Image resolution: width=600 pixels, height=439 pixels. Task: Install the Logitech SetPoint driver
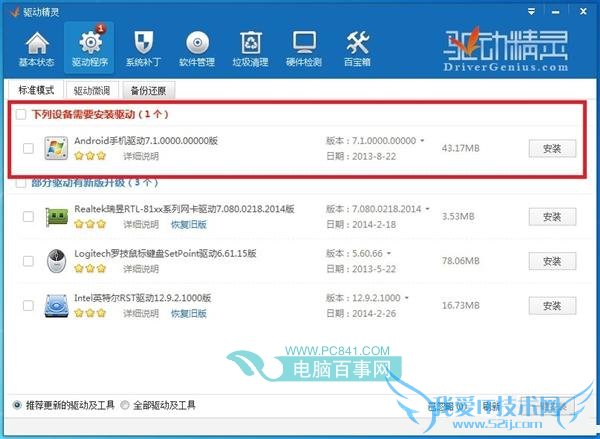(552, 261)
